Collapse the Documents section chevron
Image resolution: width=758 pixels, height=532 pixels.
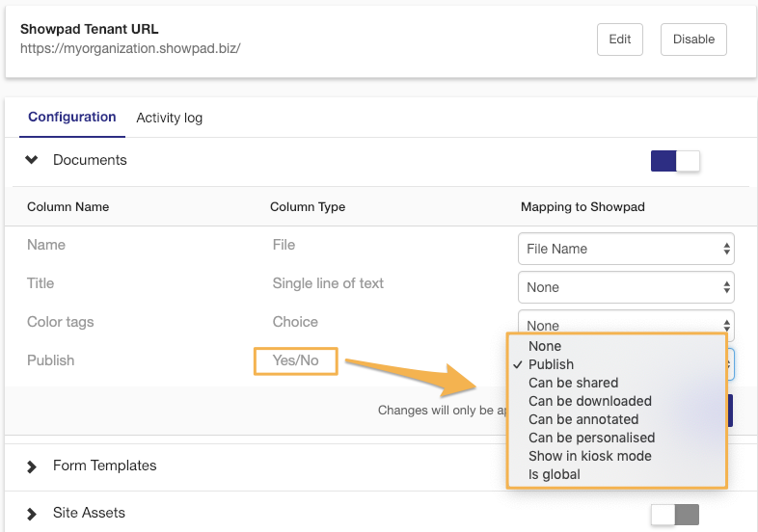point(33,160)
